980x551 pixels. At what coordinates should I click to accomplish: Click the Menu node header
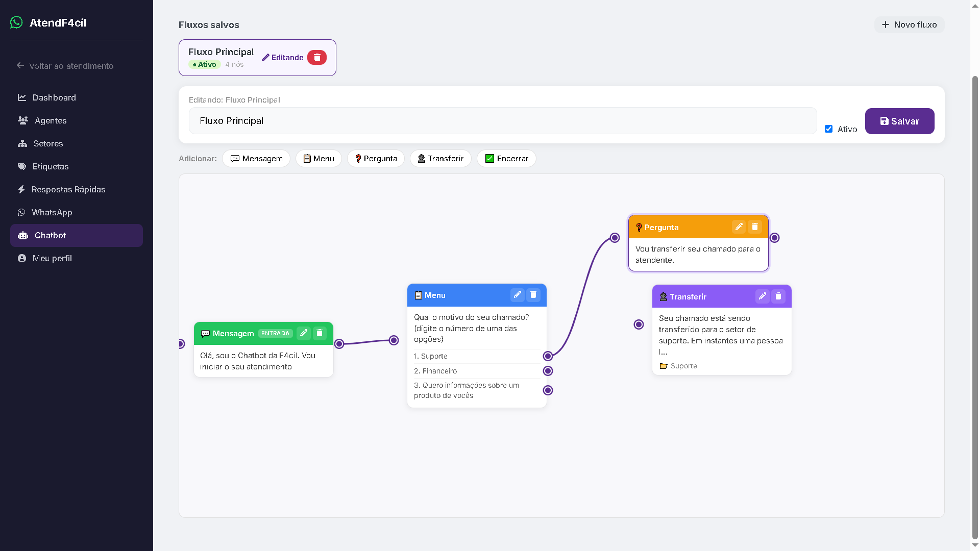[x=477, y=295]
